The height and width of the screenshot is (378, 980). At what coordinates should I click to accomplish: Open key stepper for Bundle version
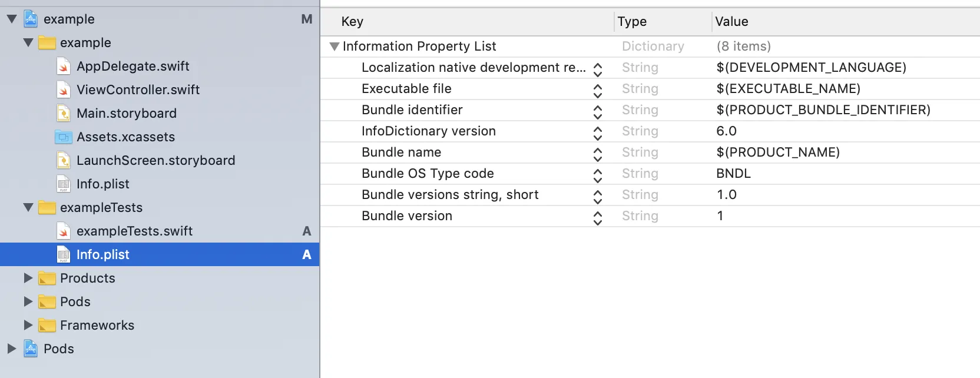[x=598, y=217]
